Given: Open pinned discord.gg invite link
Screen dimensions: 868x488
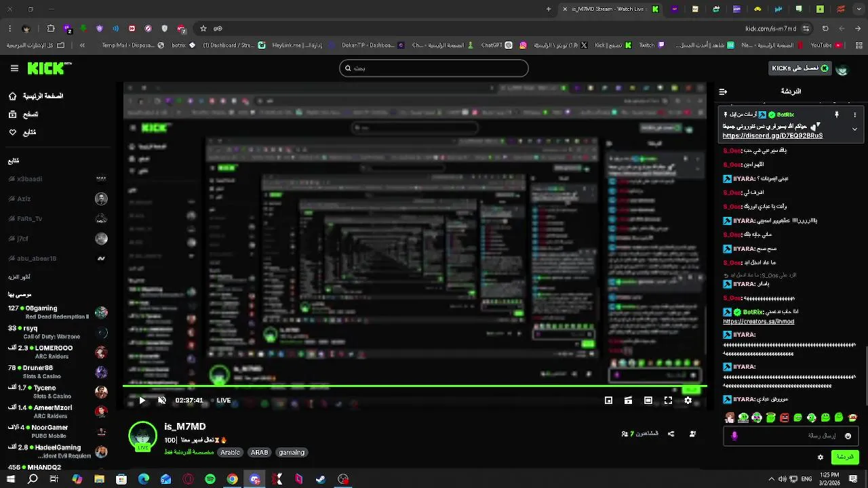Looking at the screenshot, I should click(772, 136).
